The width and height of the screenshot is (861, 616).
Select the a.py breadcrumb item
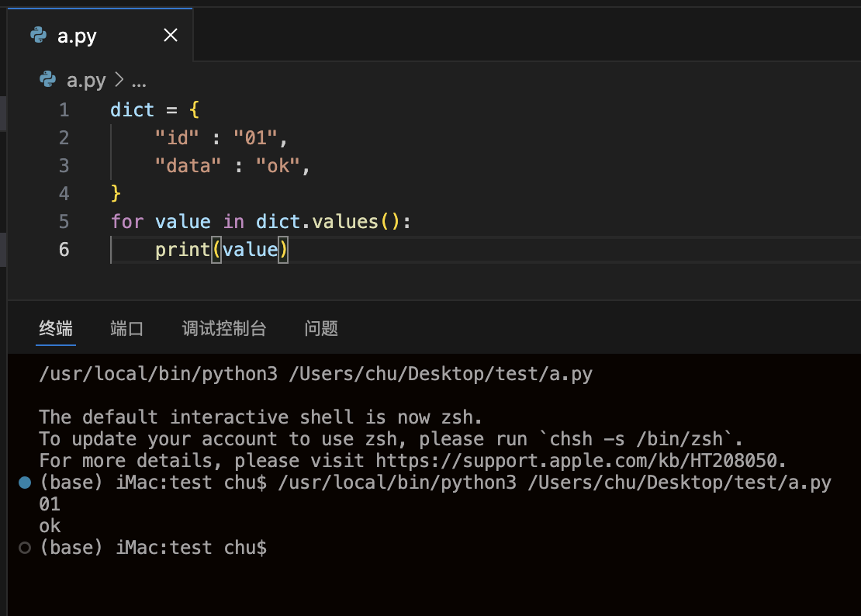pos(86,80)
